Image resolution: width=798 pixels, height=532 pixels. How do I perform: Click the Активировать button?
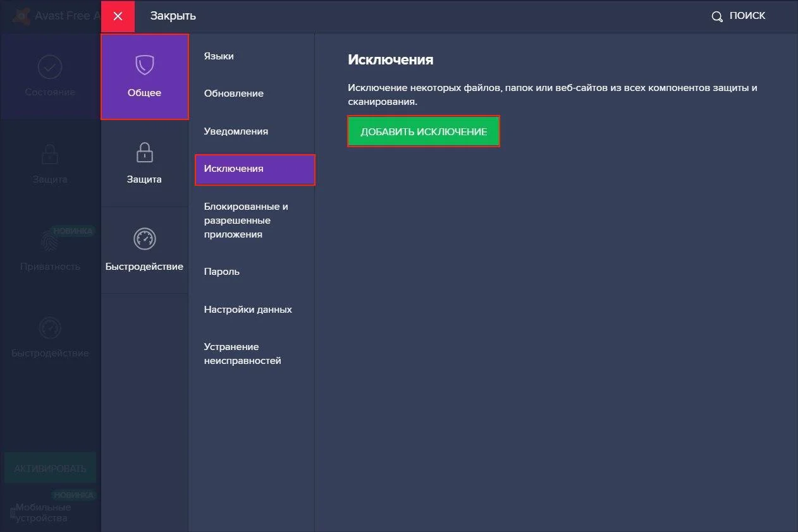[50, 469]
